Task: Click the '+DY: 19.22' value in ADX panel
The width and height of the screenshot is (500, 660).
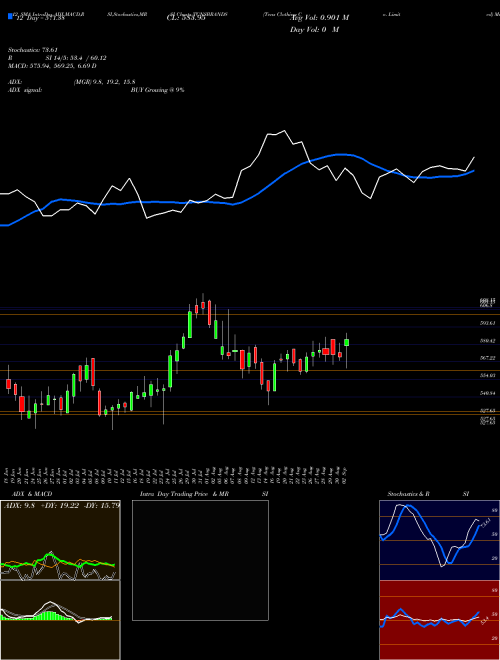Action: click(61, 505)
